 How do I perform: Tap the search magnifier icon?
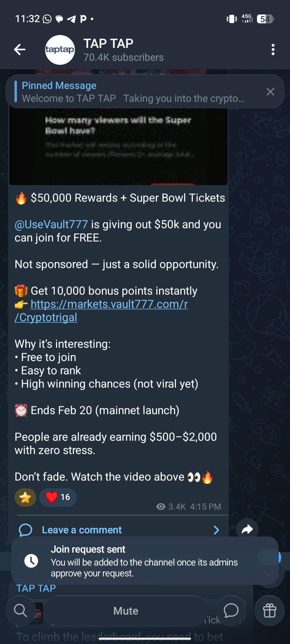coord(20,611)
